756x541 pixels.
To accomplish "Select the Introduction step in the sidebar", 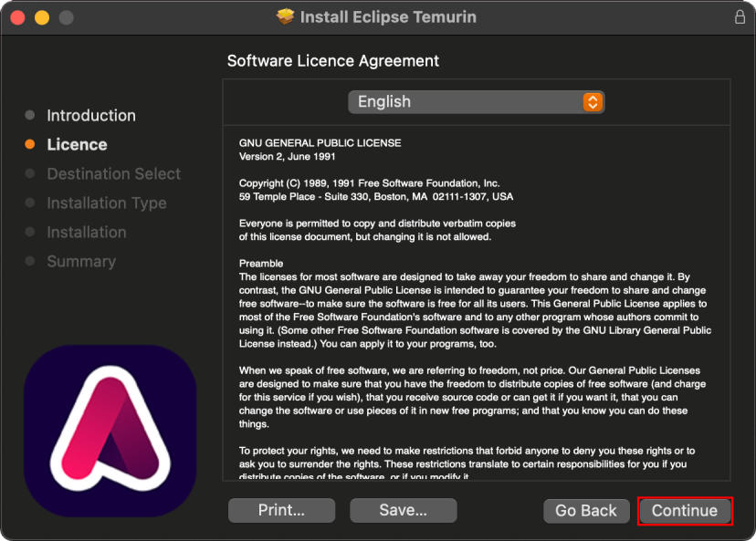I will [x=91, y=116].
